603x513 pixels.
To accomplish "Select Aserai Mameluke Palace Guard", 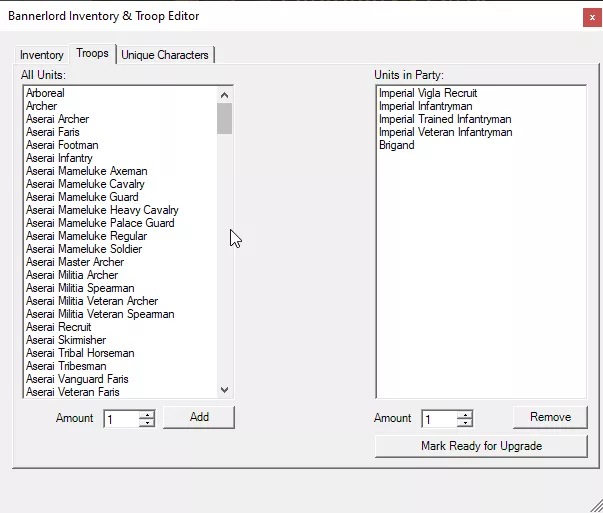I will 121,223.
